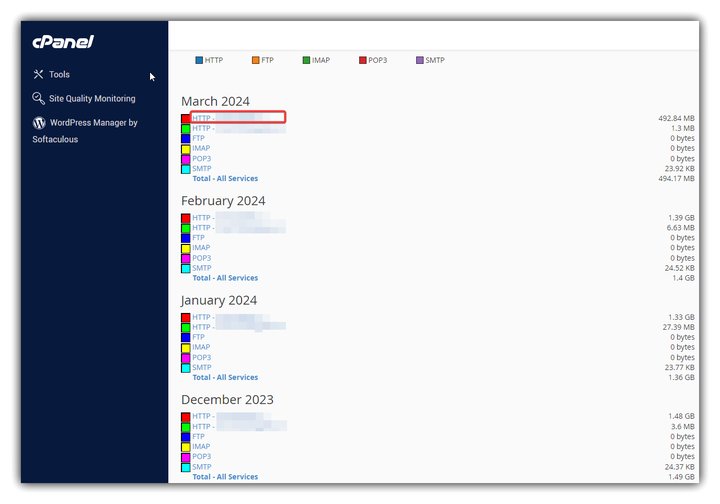Open second HTTP link under March 2024
This screenshot has width=720, height=504.
pos(239,129)
